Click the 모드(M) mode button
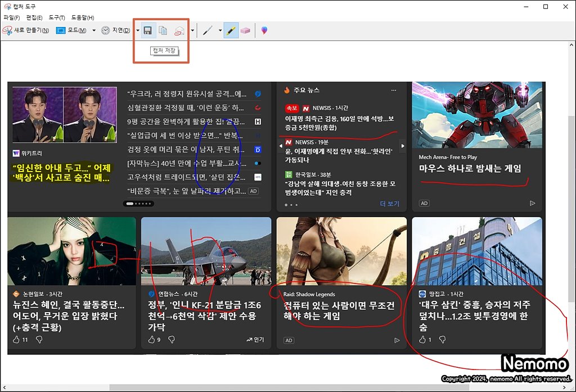 coord(71,30)
